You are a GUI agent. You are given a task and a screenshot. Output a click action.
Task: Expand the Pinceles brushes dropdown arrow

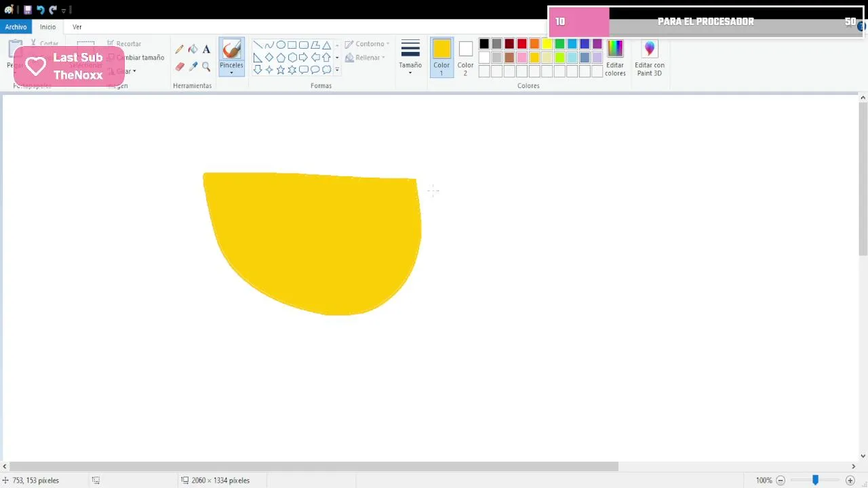(231, 72)
